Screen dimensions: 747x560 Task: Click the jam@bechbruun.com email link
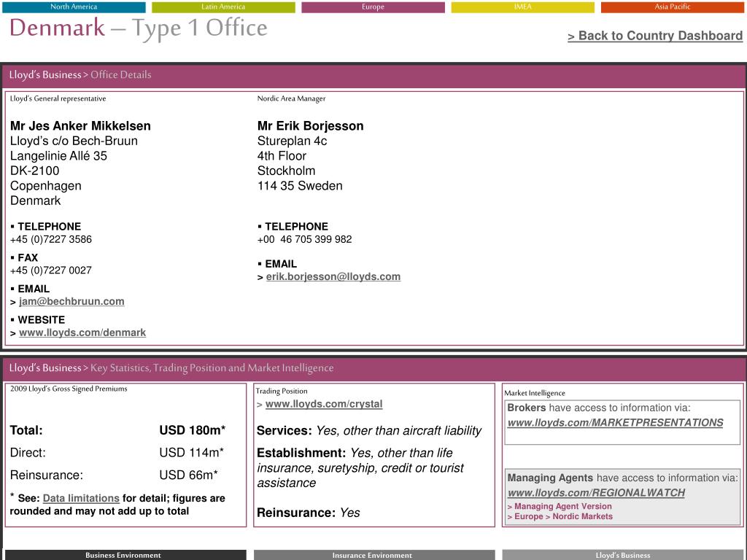click(x=71, y=301)
